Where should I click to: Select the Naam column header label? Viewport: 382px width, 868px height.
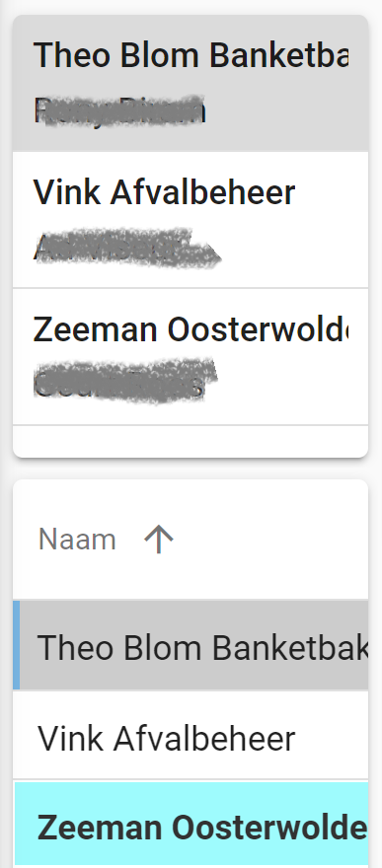point(77,540)
